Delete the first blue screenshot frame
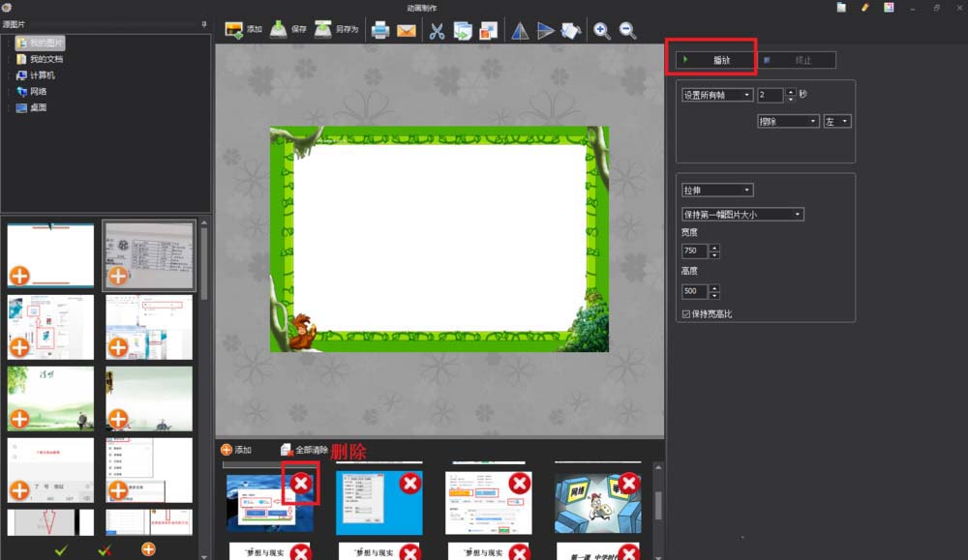Image resolution: width=968 pixels, height=560 pixels. pos(301,484)
